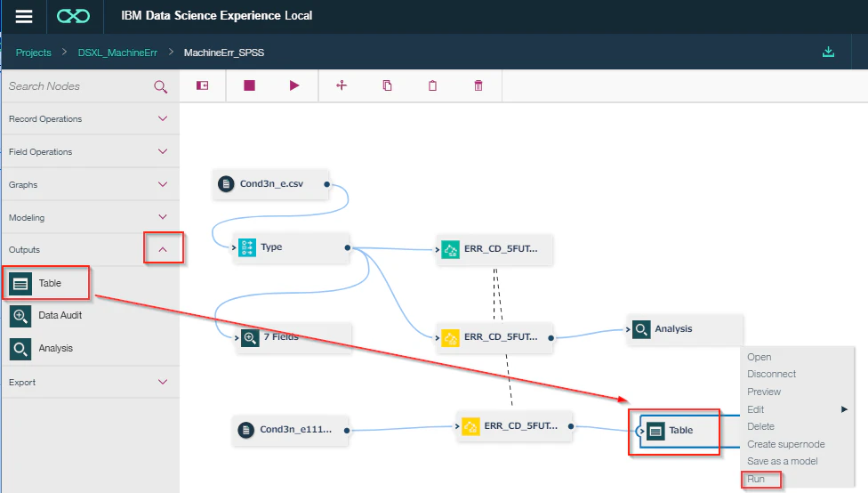Run the stream with the play icon
This screenshot has height=493, width=868.
click(x=294, y=85)
